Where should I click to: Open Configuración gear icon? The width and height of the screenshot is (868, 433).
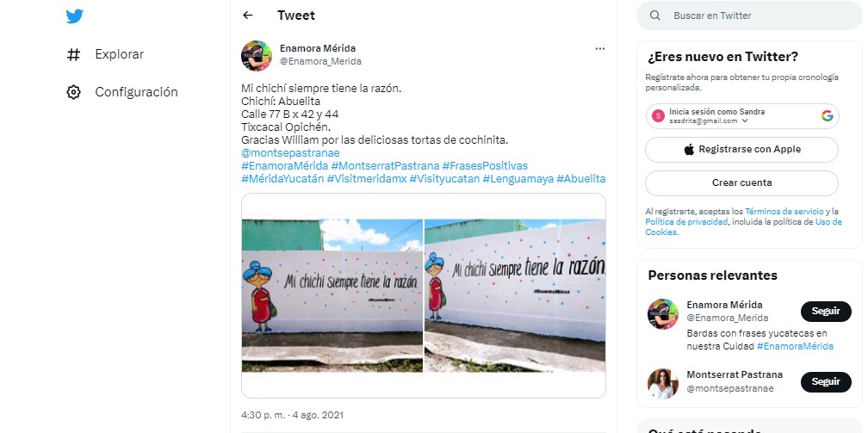(74, 92)
